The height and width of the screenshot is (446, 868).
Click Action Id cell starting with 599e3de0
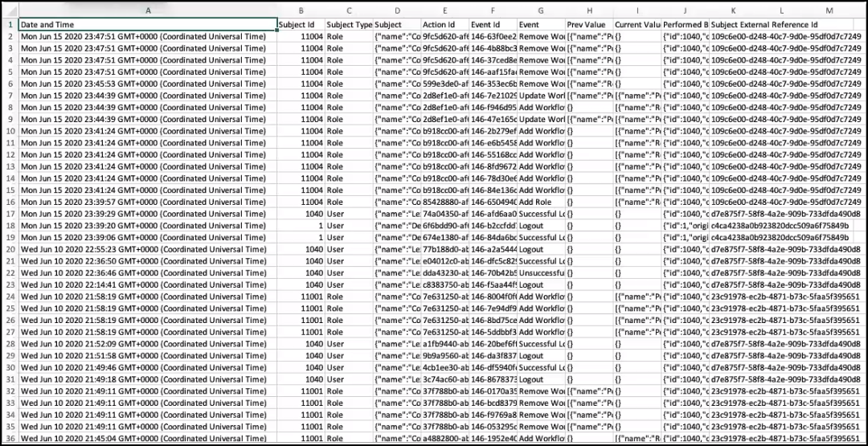click(445, 84)
